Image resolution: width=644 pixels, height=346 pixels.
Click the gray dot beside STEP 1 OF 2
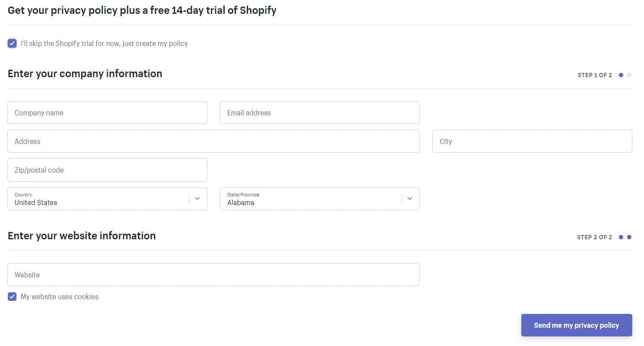pos(629,75)
